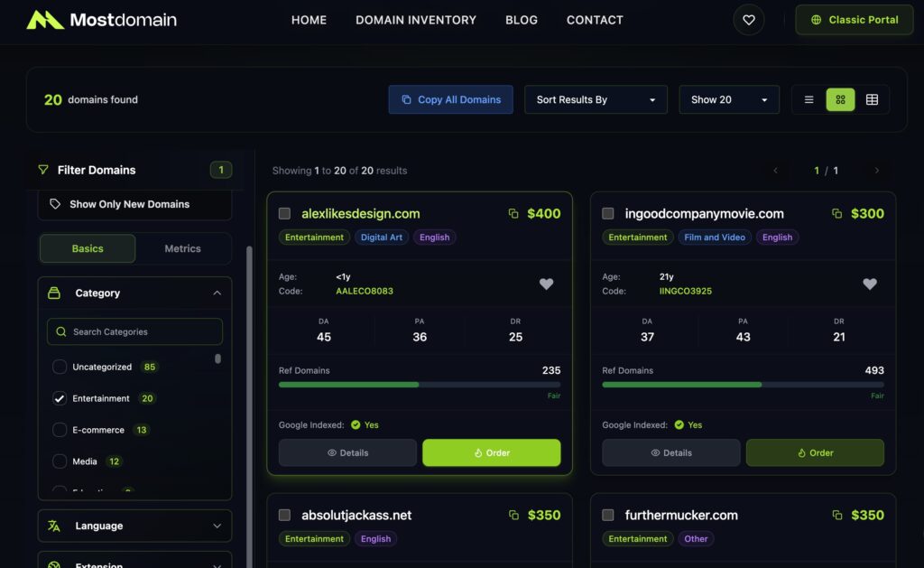Viewport: 924px width, 568px height.
Task: View Details for ingoodcompanymovie.com
Action: 671,453
